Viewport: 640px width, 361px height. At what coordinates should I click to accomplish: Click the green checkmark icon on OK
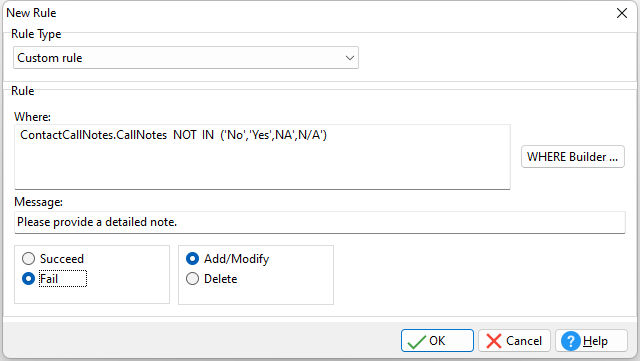click(416, 341)
